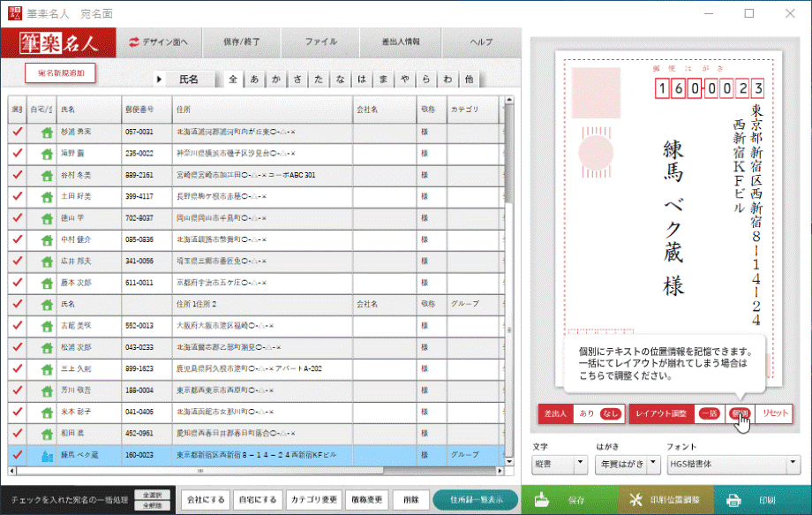
Task: Click the blue company building icon in the 160-0023 row
Action: [x=47, y=456]
